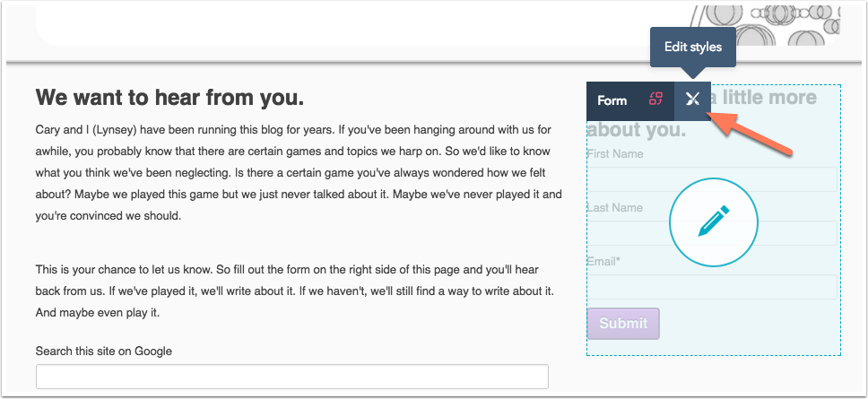Click the Edit styles tooltip
868x399 pixels.
point(693,47)
